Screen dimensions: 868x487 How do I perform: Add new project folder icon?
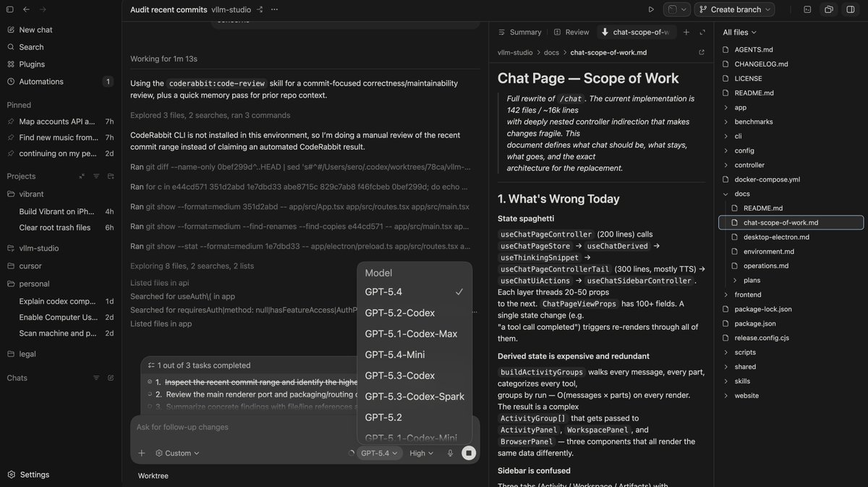tap(111, 176)
